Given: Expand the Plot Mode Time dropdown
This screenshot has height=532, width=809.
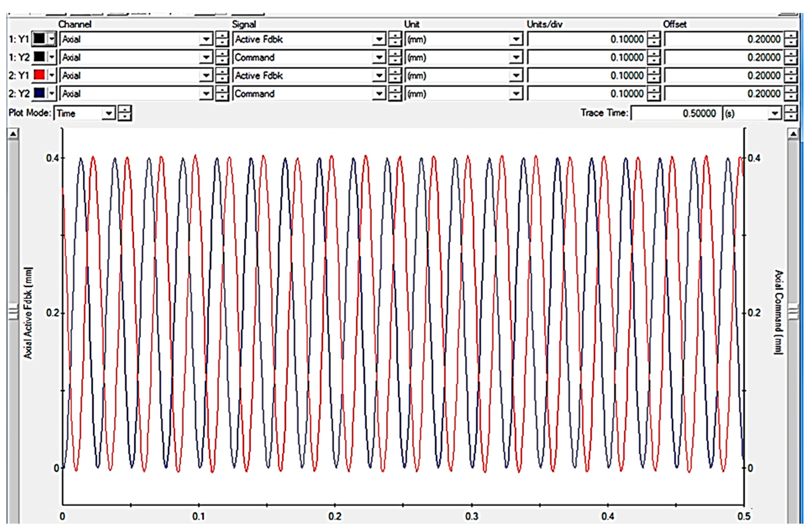Looking at the screenshot, I should click(x=109, y=113).
